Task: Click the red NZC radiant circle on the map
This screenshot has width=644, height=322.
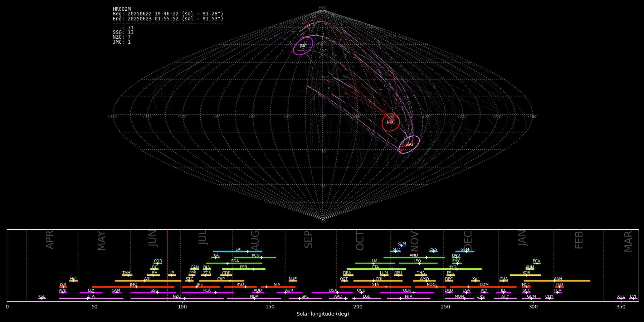Action: [x=391, y=122]
